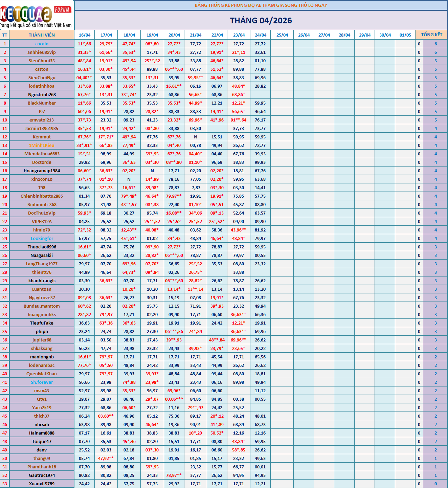
Task: Select member anhhieu8xvip
Action: (42, 52)
